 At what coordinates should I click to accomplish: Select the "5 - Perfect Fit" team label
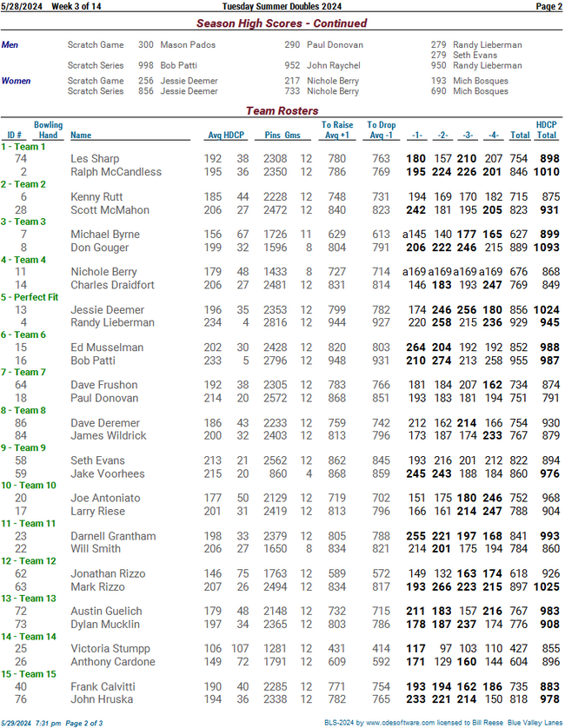pyautogui.click(x=30, y=297)
